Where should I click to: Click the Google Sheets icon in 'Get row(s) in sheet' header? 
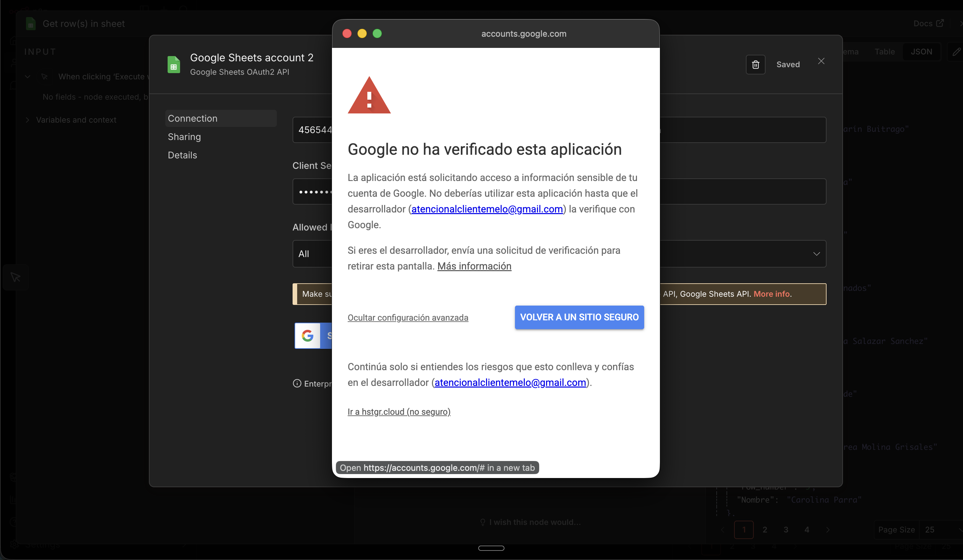point(30,23)
